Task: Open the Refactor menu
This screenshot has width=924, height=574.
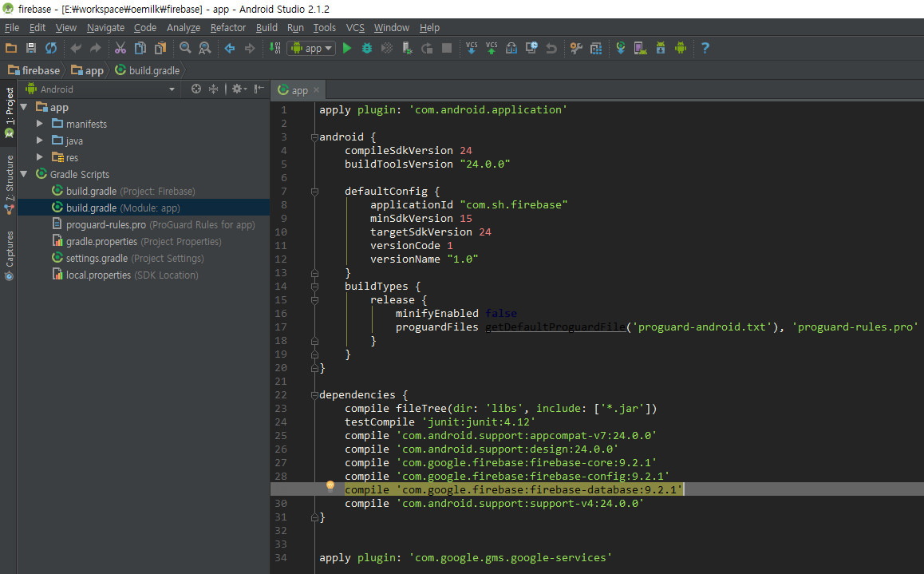Action: 228,28
